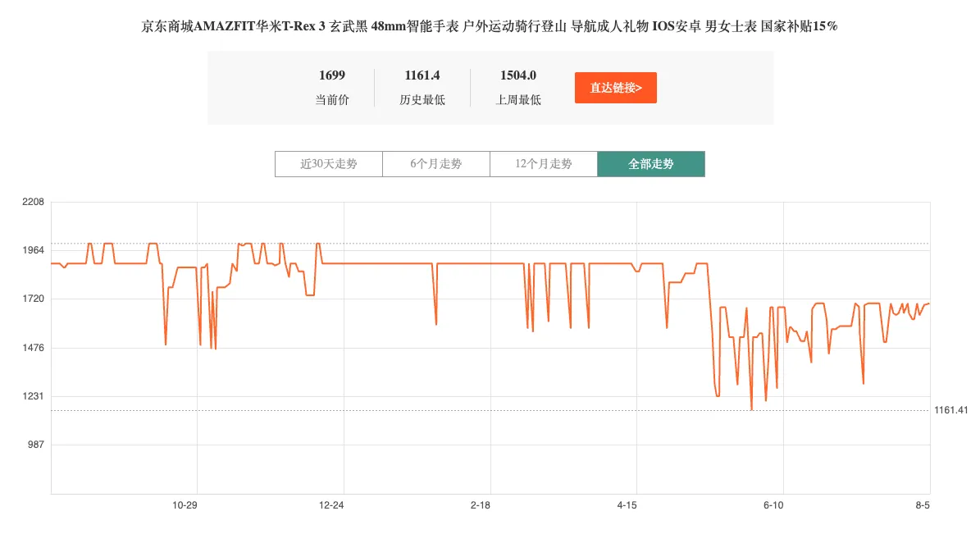Screen dimensions: 980x534
Task: Click the 历史最低 label text
Action: 422,100
